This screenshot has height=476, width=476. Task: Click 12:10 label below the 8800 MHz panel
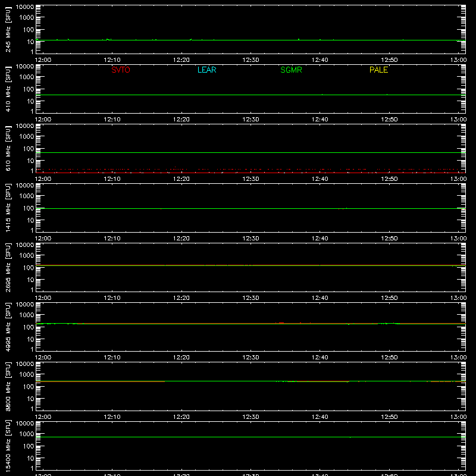coord(112,417)
